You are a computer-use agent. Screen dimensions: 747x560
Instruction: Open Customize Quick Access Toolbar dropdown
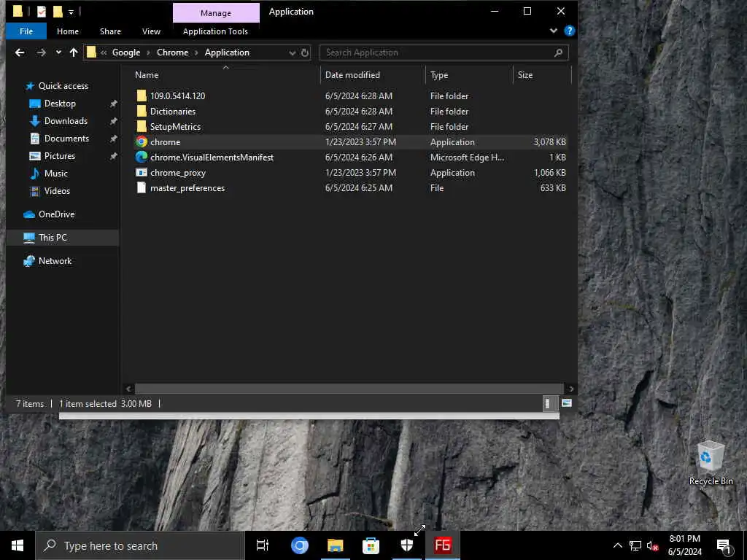coord(71,12)
